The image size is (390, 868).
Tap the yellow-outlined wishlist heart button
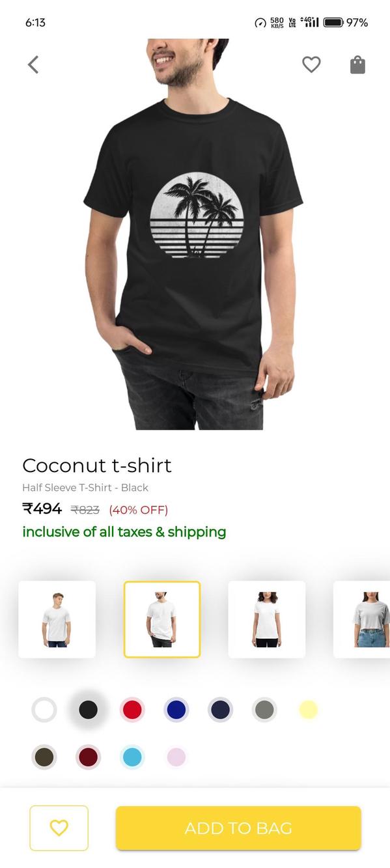tap(59, 828)
